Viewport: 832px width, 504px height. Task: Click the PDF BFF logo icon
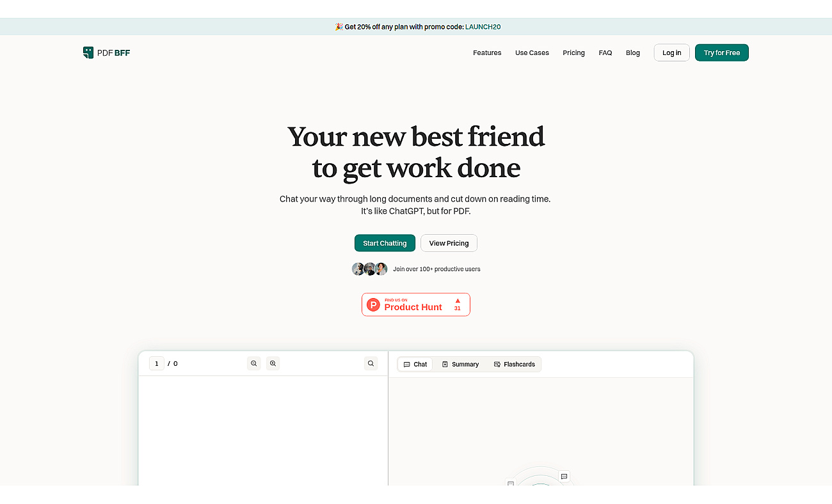(x=88, y=52)
